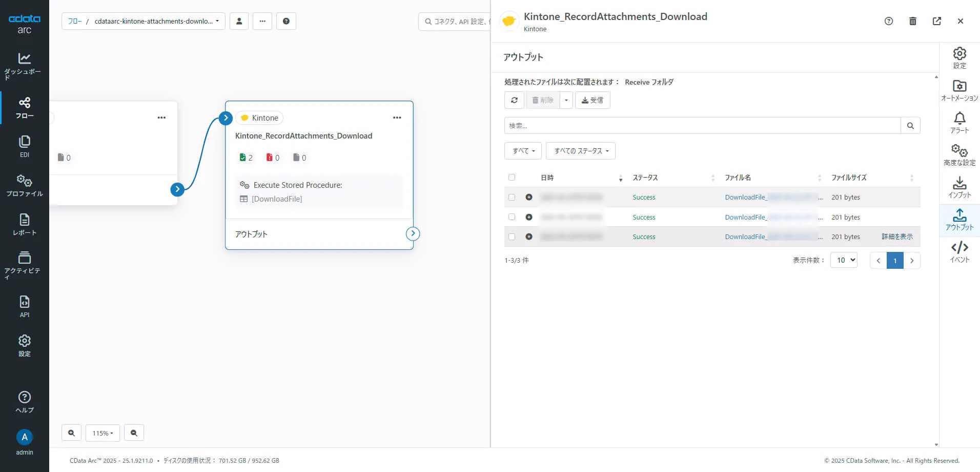980x472 pixels.
Task: Tick the select-all checkbox in table header
Action: tap(512, 178)
